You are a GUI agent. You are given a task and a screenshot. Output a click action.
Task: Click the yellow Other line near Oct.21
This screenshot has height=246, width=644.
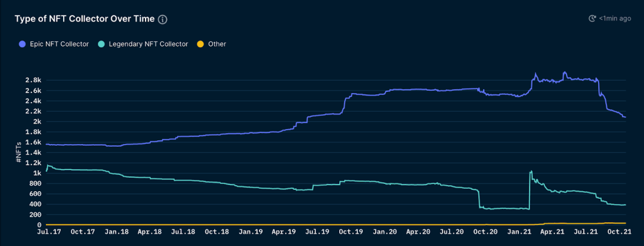pyautogui.click(x=614, y=223)
